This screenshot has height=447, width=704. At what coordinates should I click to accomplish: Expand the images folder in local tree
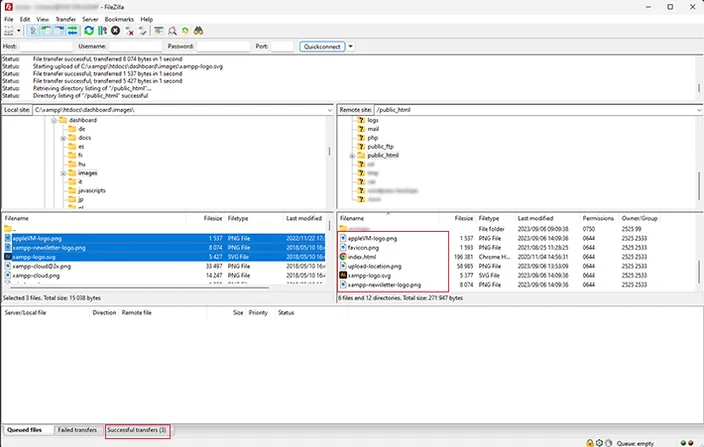pyautogui.click(x=63, y=173)
